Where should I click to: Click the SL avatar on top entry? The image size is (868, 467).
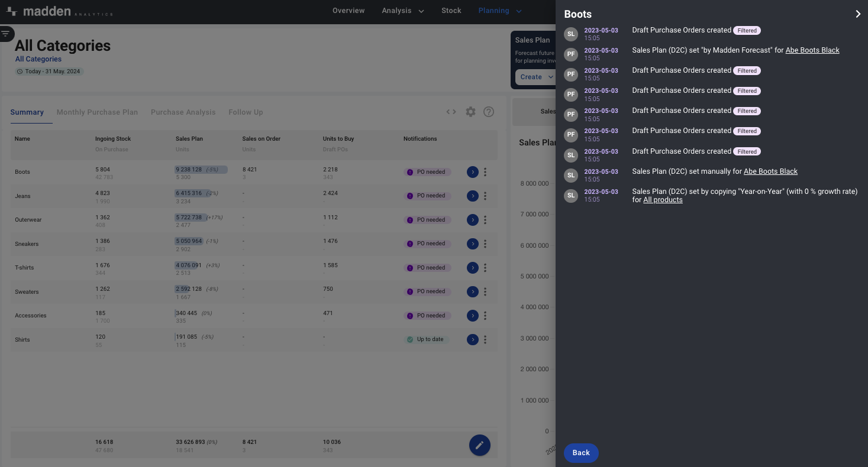point(571,34)
